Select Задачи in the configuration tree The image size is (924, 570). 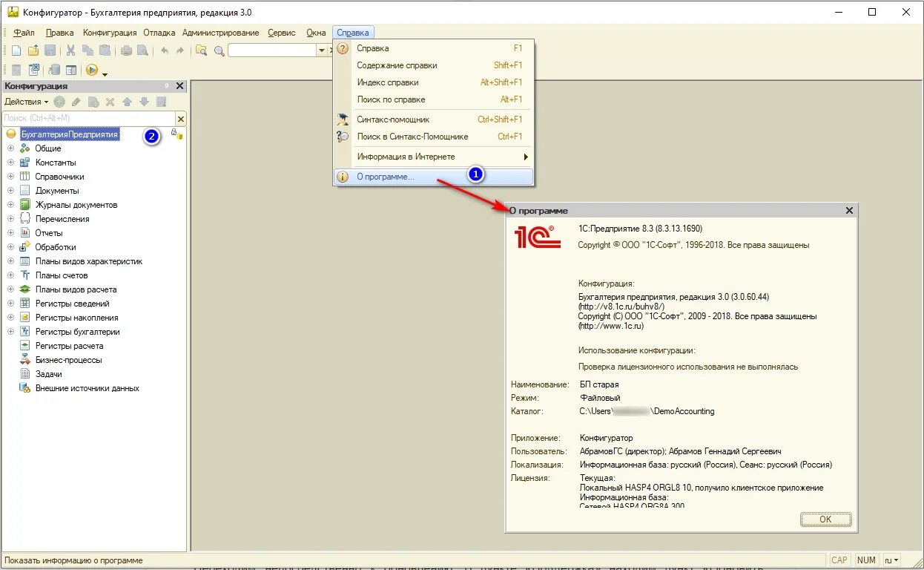[49, 374]
